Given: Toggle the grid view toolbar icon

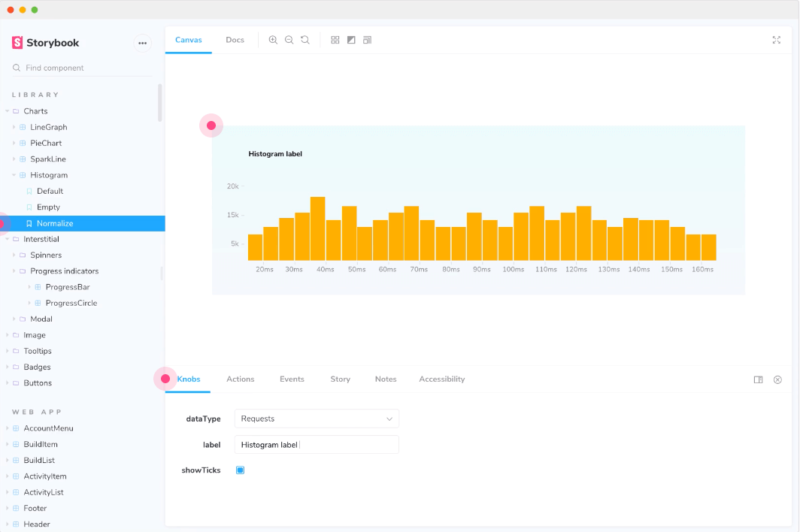Looking at the screenshot, I should pos(335,40).
